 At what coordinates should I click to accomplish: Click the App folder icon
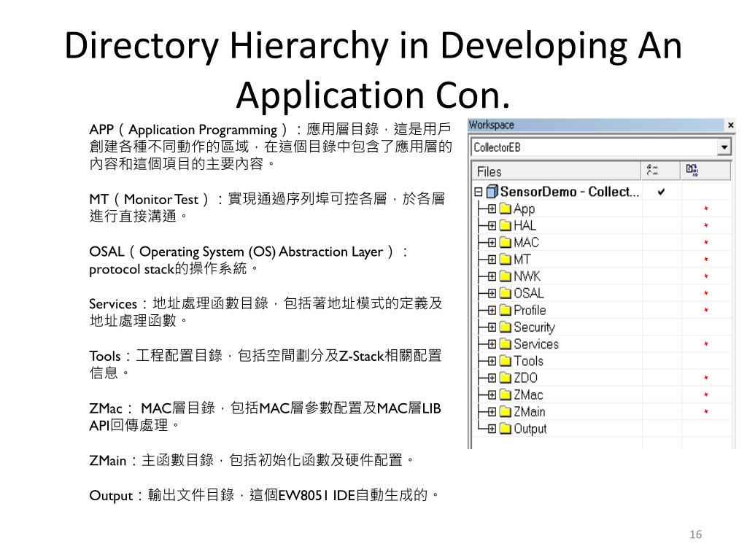(505, 209)
